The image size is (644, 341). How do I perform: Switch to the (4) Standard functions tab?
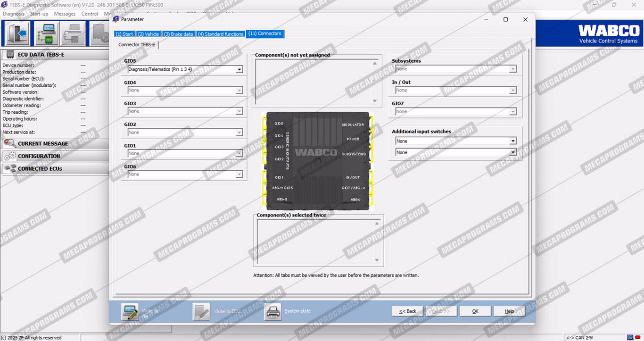point(221,34)
